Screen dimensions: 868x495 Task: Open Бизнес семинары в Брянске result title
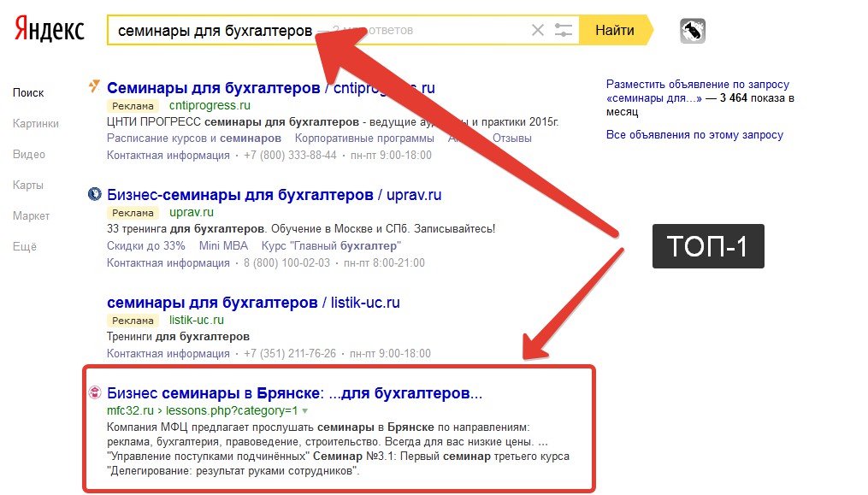294,393
